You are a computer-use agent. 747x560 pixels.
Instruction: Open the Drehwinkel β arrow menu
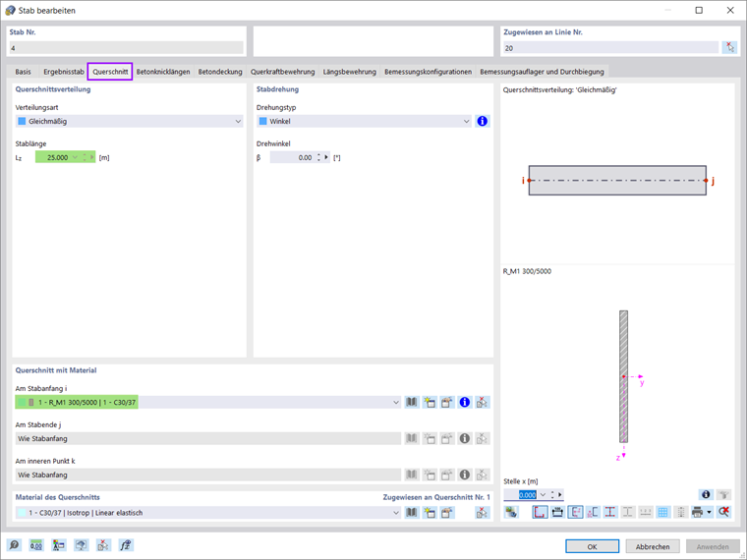(x=326, y=157)
